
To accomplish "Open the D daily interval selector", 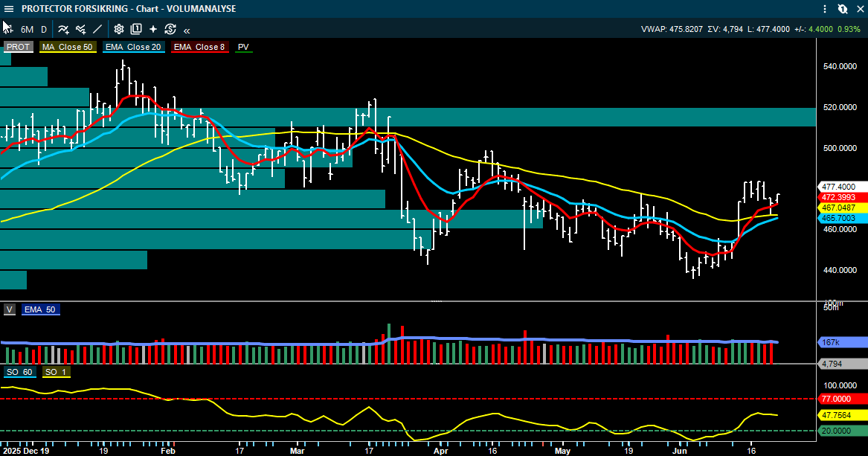I will (44, 29).
